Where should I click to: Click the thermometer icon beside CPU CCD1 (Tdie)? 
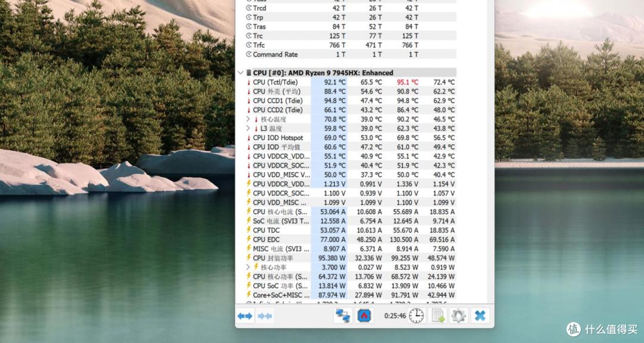[249, 101]
